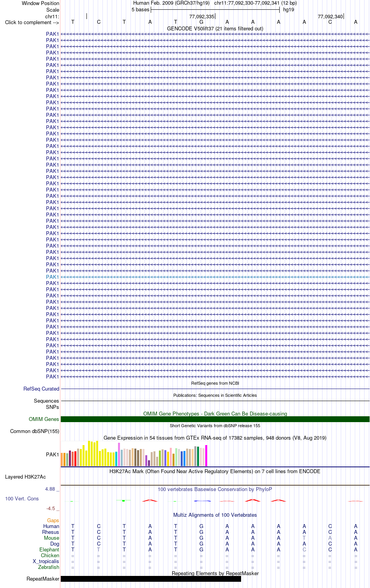The image size is (370, 588).
Task: Click the green negative bar in PhyloP graph
Action: [x=123, y=500]
